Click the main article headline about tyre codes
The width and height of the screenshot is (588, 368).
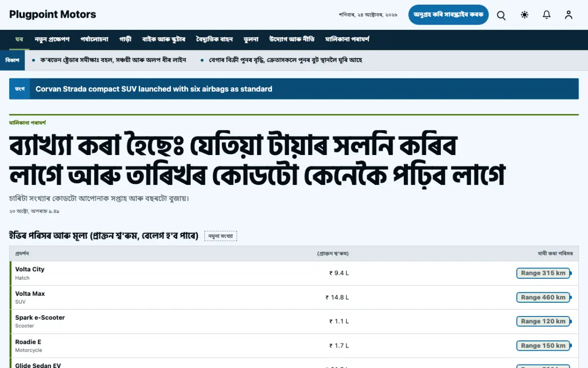click(257, 161)
